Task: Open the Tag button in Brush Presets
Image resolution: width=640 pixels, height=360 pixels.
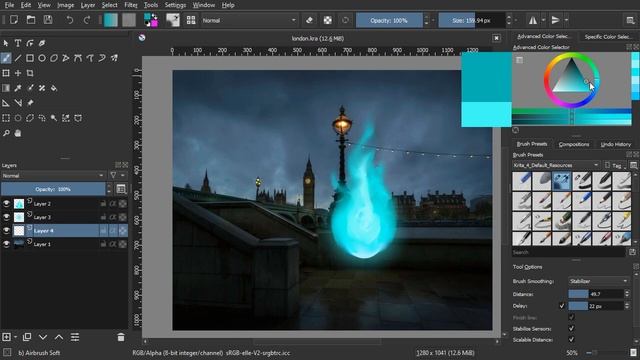Action: 616,165
